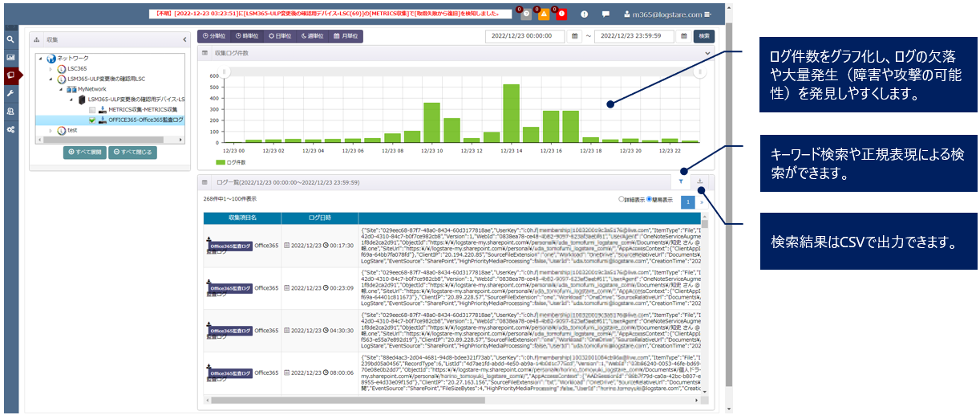The image size is (980, 415).
Task: Expand the LSC365 tree node
Action: [51, 69]
